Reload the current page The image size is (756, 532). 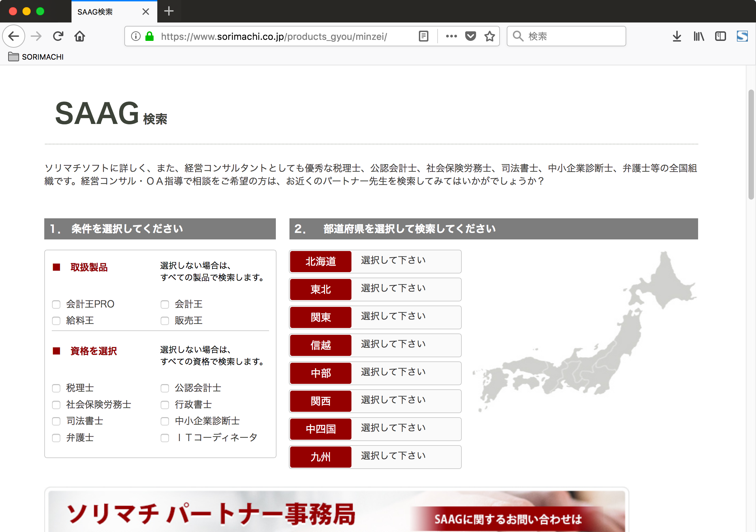[x=58, y=36]
